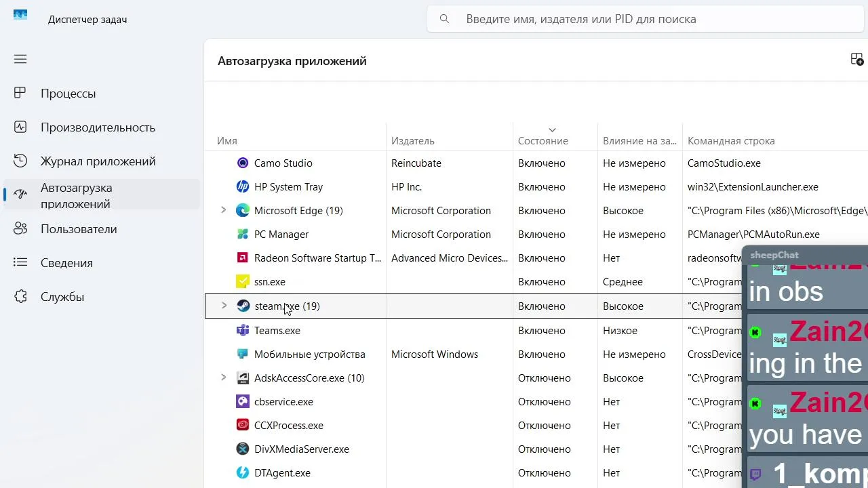868x488 pixels.
Task: Toggle the hamburger navigation menu
Action: (x=20, y=59)
